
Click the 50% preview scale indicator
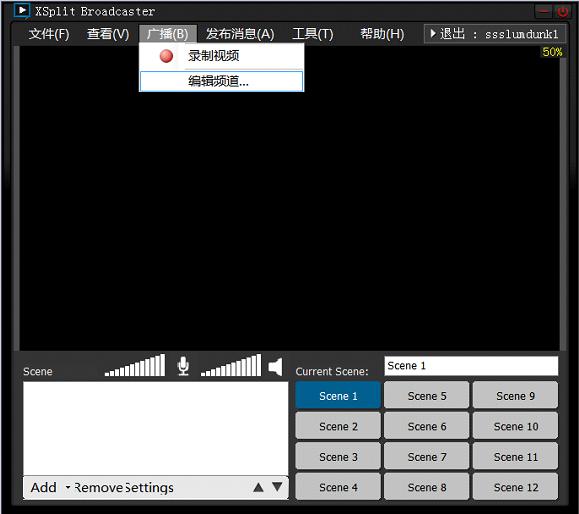(x=552, y=52)
